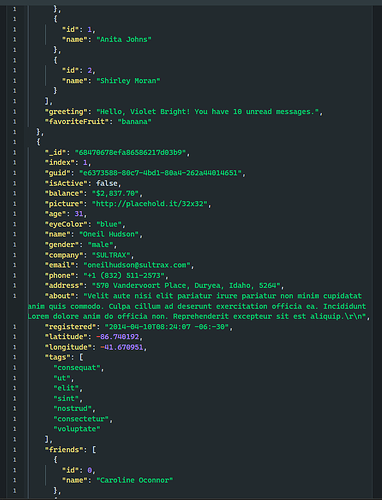Click the "male" gender value

(x=102, y=245)
